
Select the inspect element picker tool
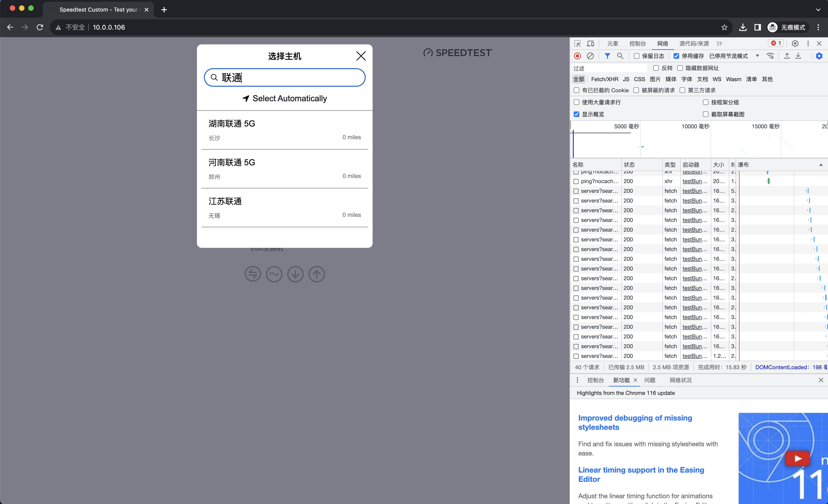(577, 43)
